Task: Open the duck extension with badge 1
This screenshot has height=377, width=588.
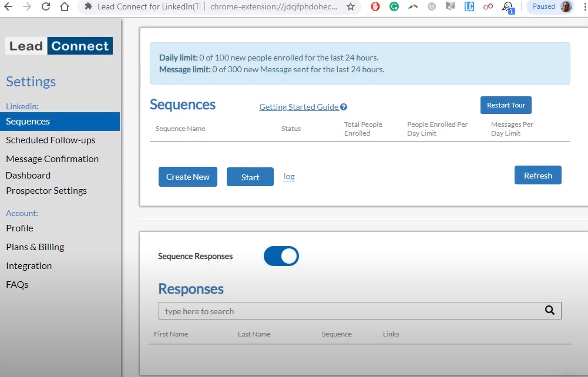Action: [508, 7]
